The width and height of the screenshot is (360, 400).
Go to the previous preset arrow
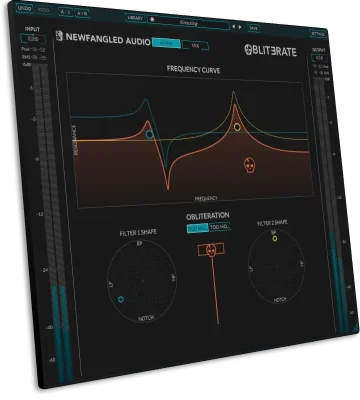click(x=234, y=26)
